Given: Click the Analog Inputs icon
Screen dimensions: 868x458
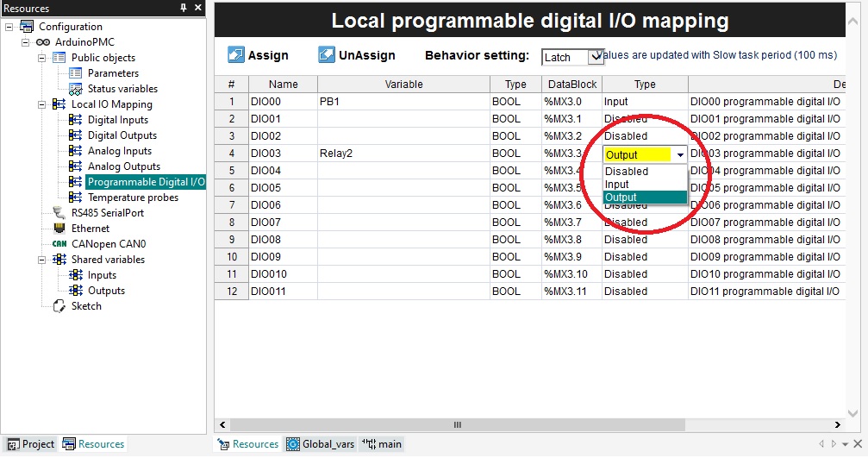Looking at the screenshot, I should (75, 151).
